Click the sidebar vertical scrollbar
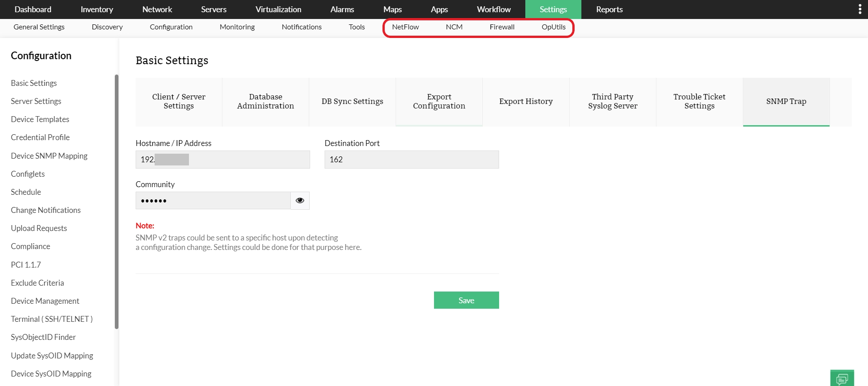This screenshot has height=386, width=868. tap(117, 202)
